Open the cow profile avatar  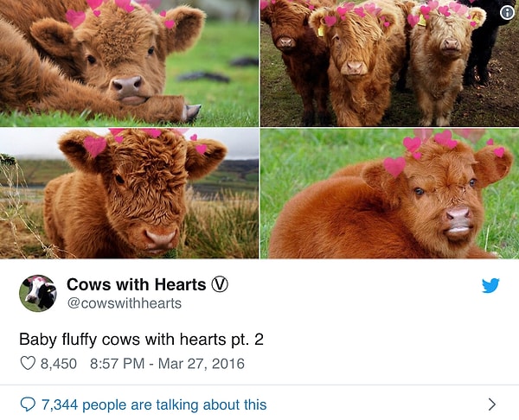(38, 294)
